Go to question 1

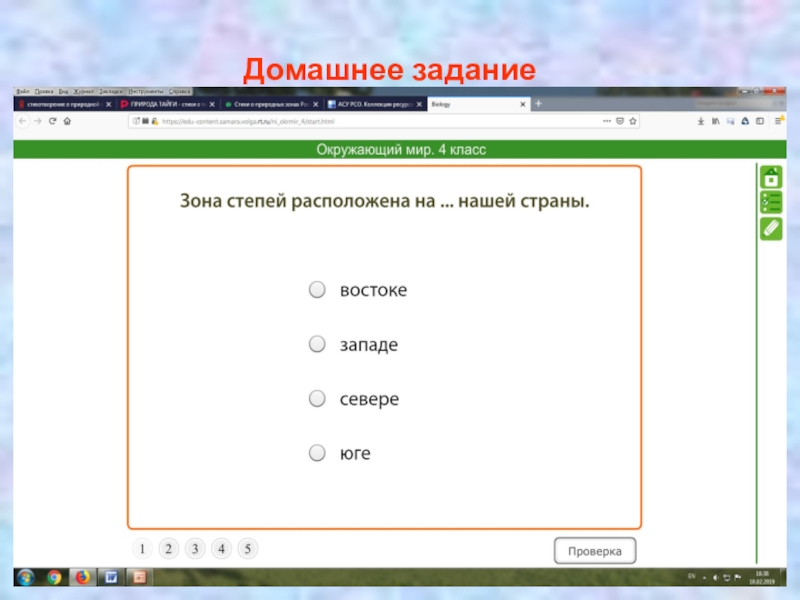point(142,549)
